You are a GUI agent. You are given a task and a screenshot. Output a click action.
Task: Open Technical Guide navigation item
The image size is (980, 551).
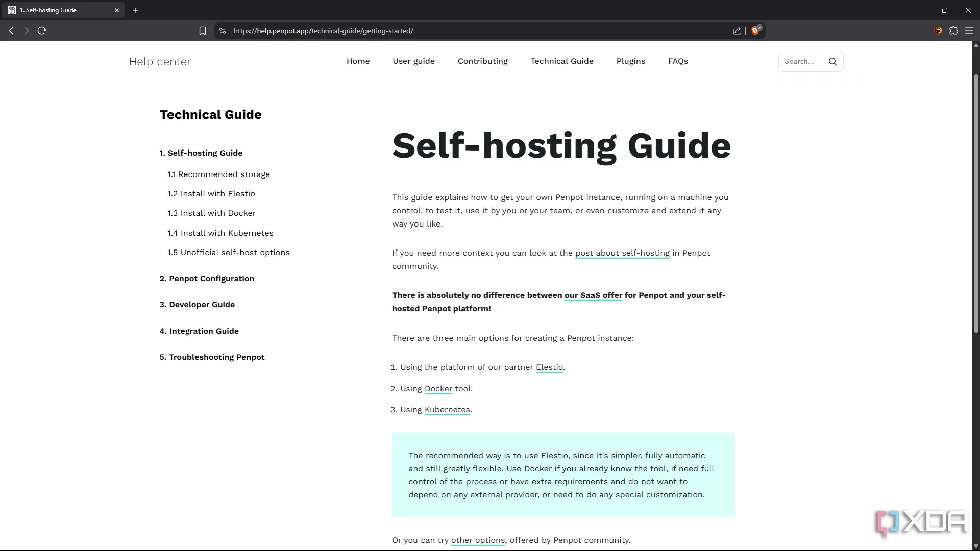(561, 61)
